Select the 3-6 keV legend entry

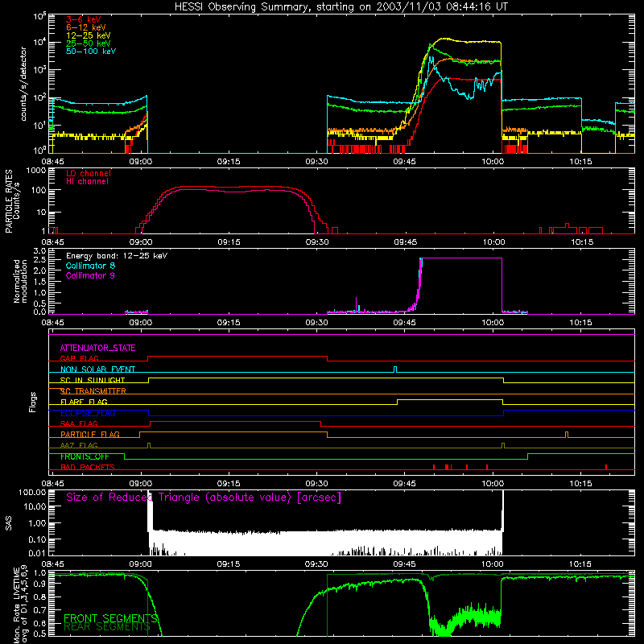click(x=84, y=19)
